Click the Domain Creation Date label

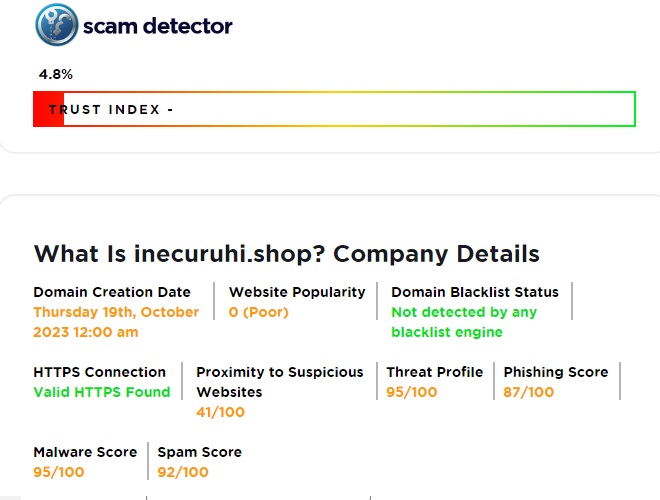tap(112, 292)
